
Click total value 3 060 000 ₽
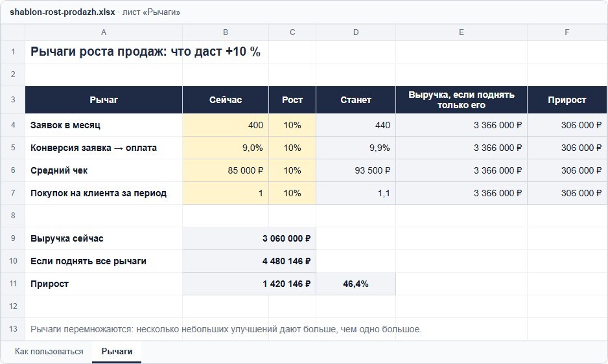pyautogui.click(x=249, y=238)
